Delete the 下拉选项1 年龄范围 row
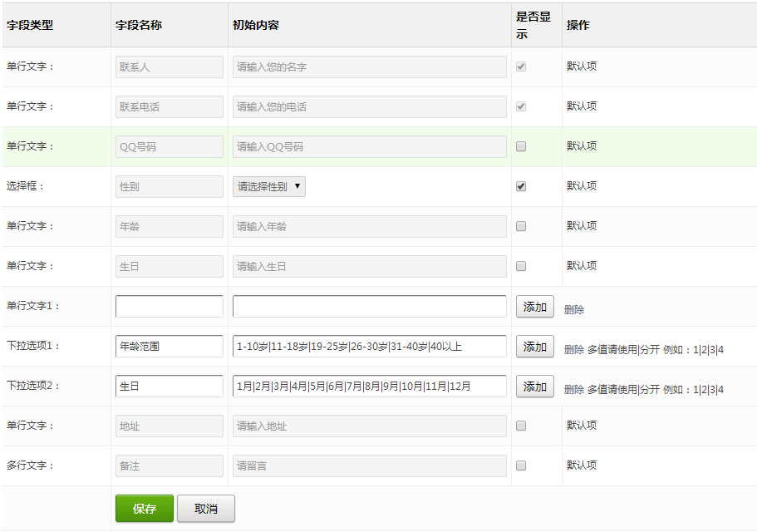This screenshot has height=532, width=757. [x=574, y=349]
